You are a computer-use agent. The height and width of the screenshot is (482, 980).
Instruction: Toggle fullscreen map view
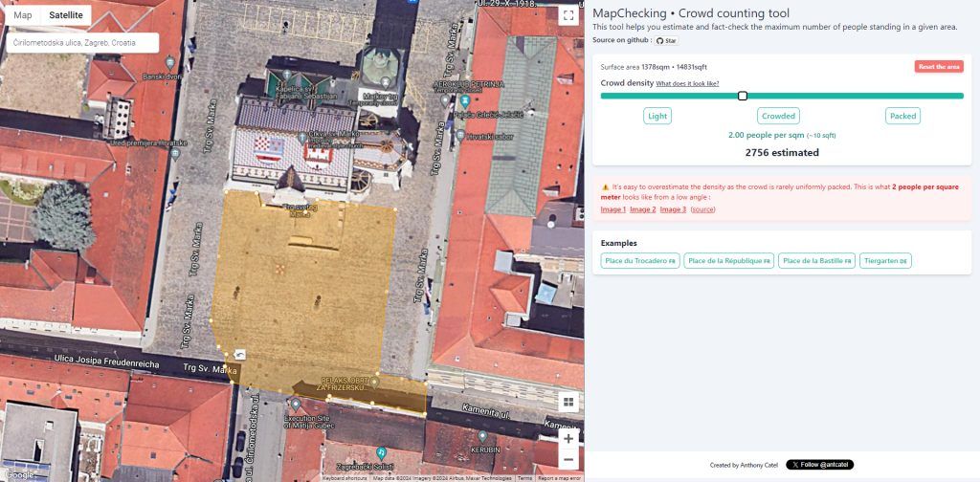tap(568, 15)
